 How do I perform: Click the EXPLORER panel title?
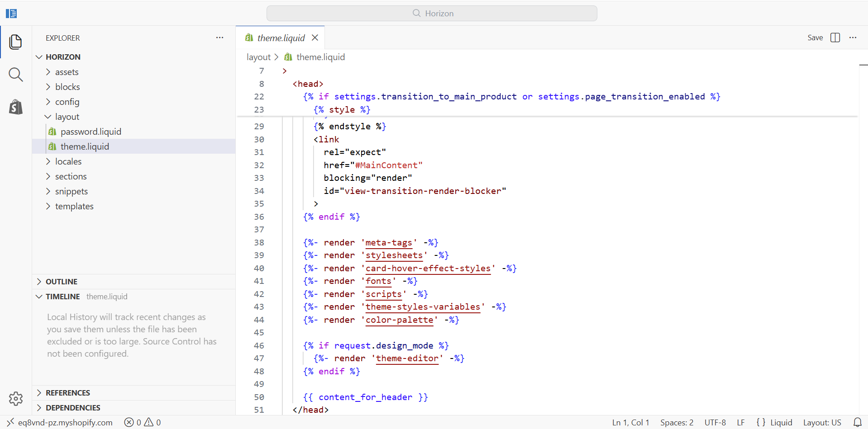pos(62,38)
